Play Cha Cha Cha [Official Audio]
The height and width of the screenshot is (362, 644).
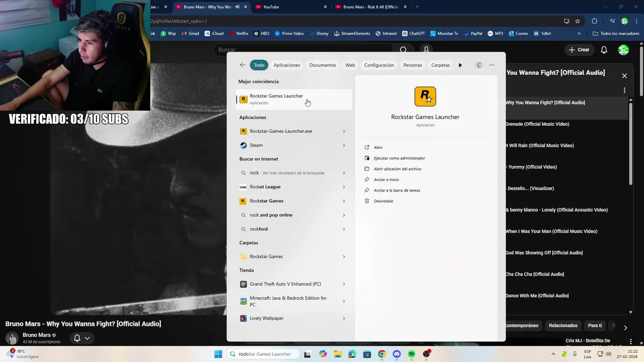click(535, 275)
